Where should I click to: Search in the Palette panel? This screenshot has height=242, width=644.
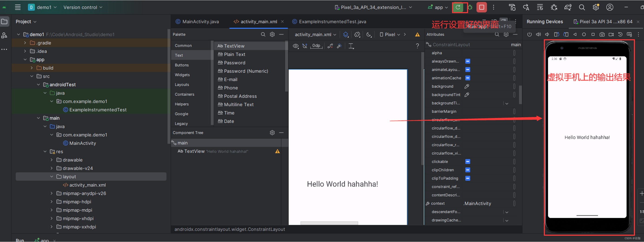263,34
